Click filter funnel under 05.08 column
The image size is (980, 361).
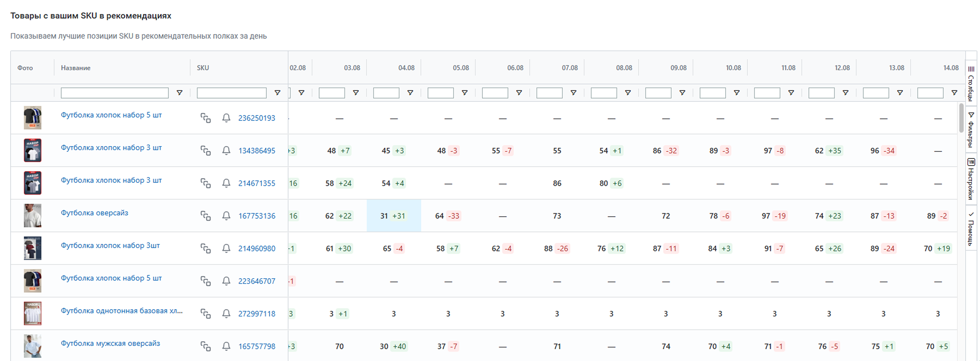point(464,93)
